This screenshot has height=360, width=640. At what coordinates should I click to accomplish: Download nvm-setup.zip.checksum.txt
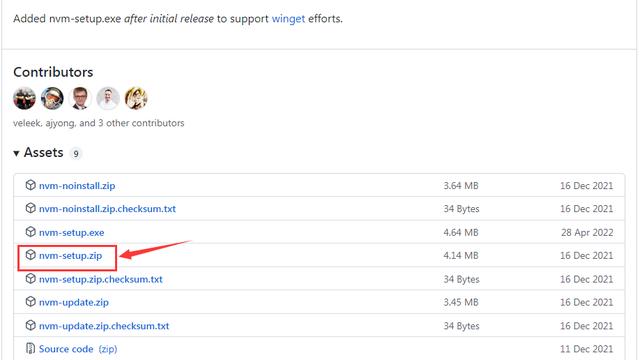[101, 280]
